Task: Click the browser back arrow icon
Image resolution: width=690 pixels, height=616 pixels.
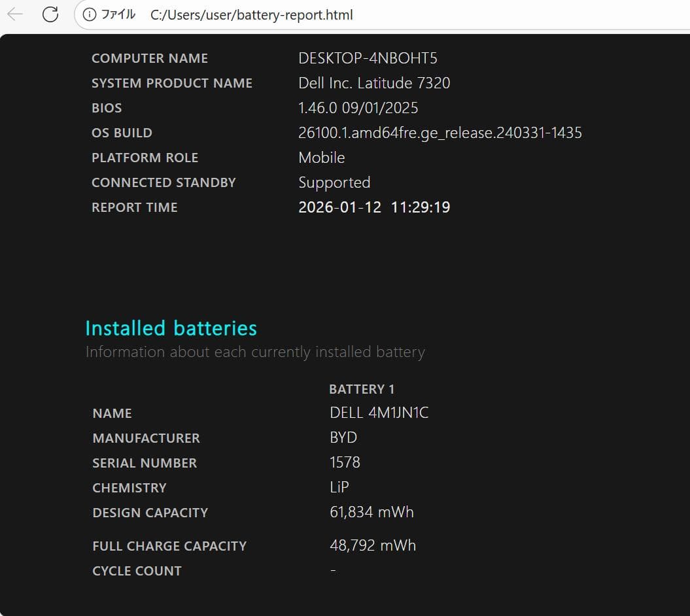Action: pyautogui.click(x=14, y=14)
